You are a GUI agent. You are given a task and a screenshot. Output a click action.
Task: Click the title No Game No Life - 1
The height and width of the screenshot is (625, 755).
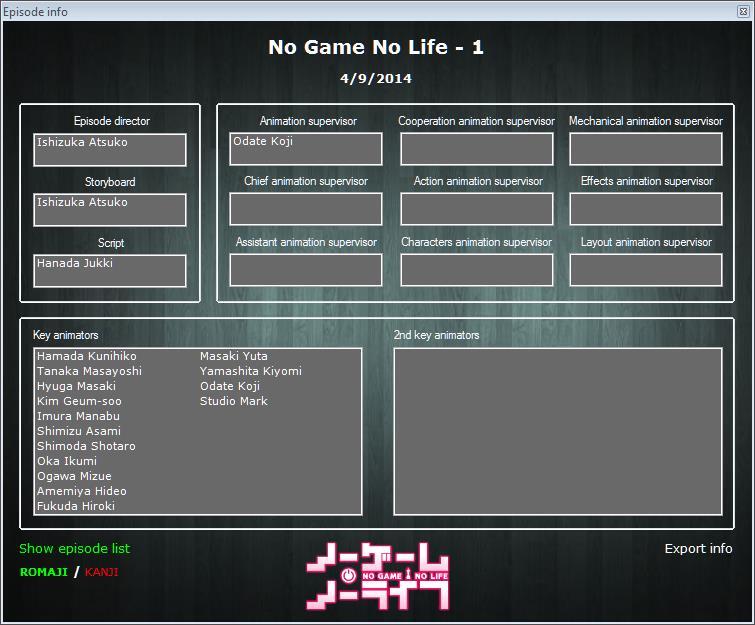tap(376, 47)
